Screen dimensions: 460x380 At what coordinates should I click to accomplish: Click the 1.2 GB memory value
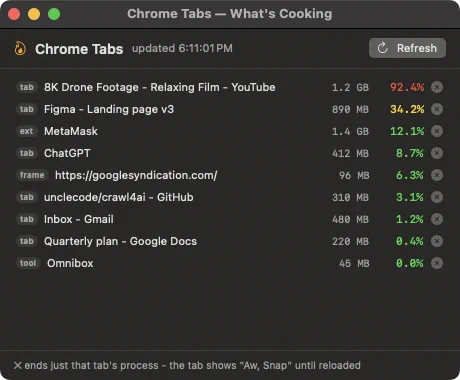click(x=350, y=87)
